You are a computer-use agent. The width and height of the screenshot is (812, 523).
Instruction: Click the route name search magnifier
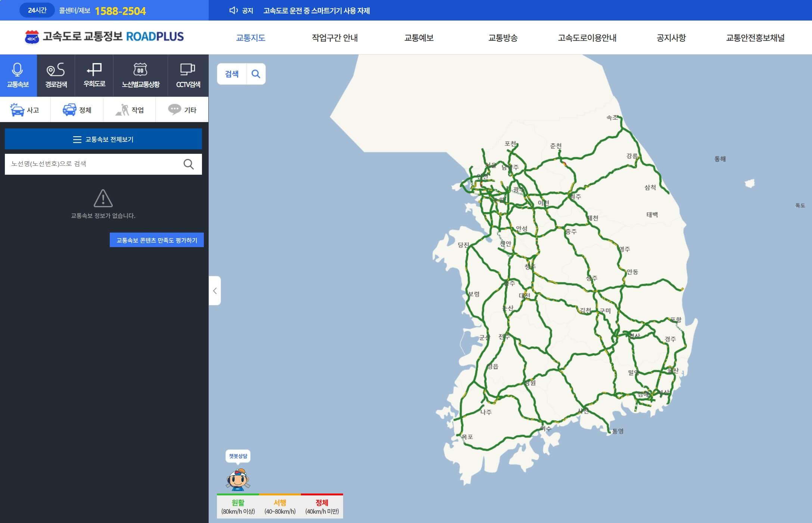tap(189, 164)
